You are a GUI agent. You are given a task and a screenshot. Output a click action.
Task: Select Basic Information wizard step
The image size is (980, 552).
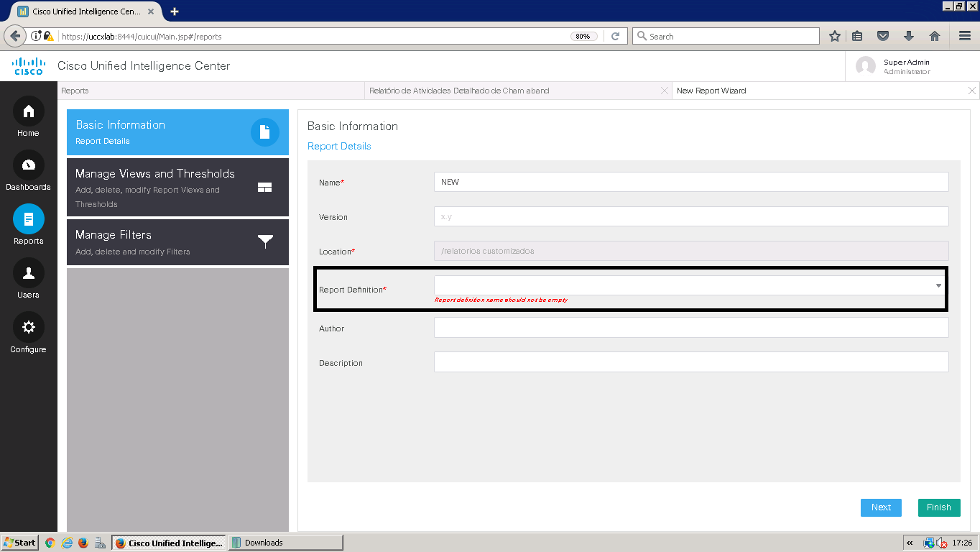click(x=177, y=132)
